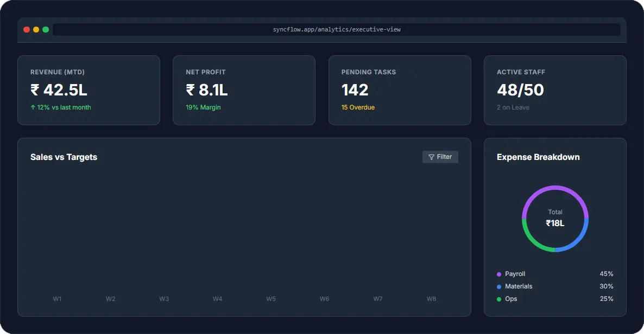Click the syncflow.app address bar

click(337, 30)
